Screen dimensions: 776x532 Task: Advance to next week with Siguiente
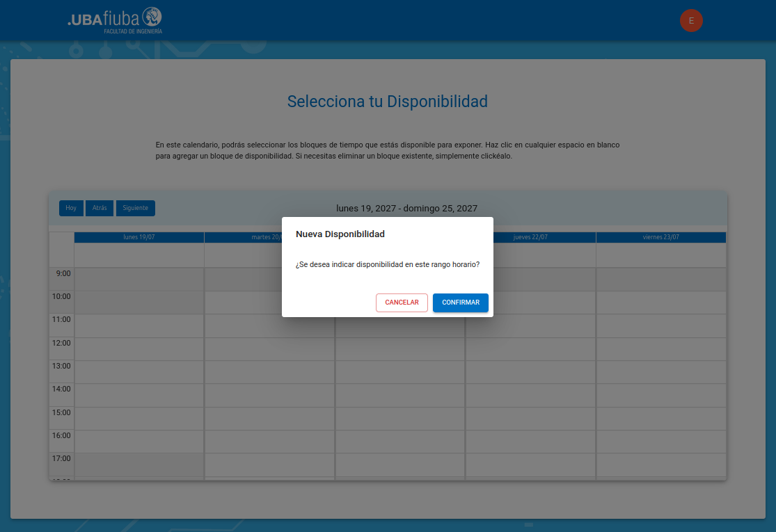[x=135, y=208]
